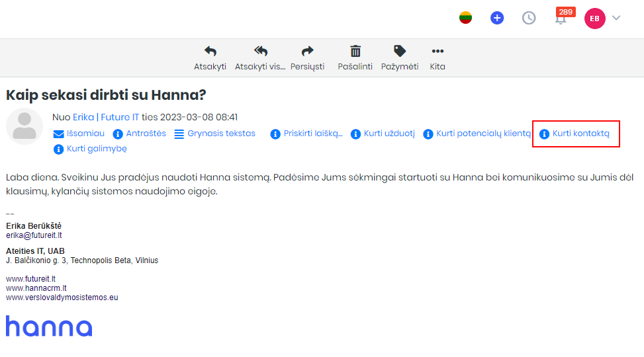Click Kurti galimybę link

coord(97,149)
